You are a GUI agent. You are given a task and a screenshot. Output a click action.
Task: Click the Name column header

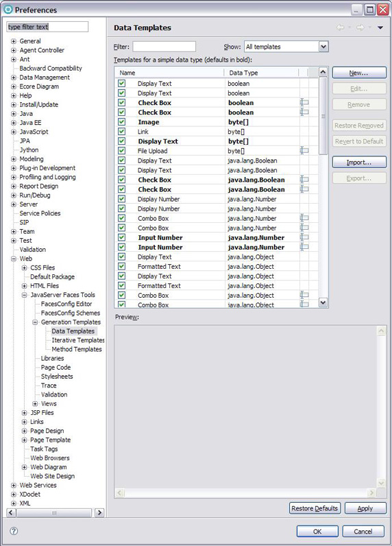click(171, 73)
